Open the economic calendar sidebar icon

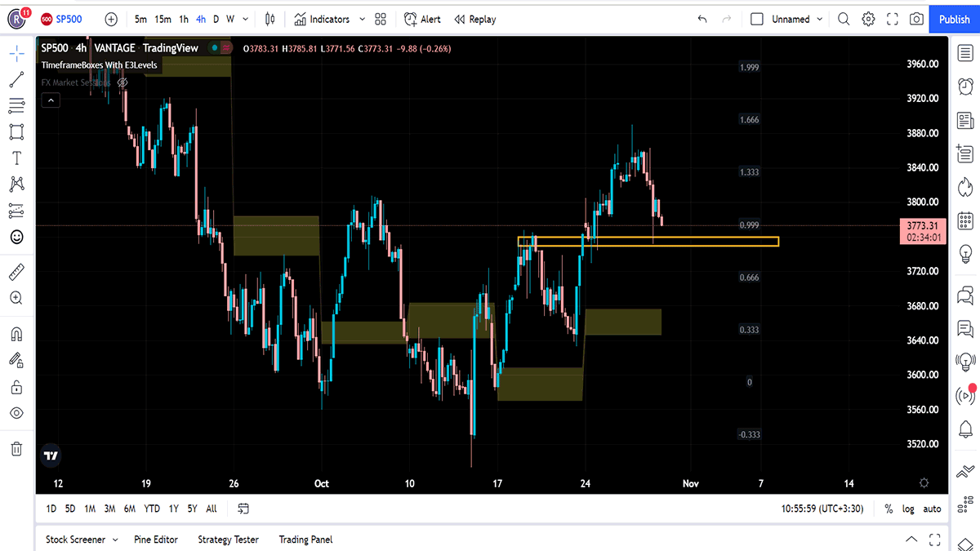(965, 220)
